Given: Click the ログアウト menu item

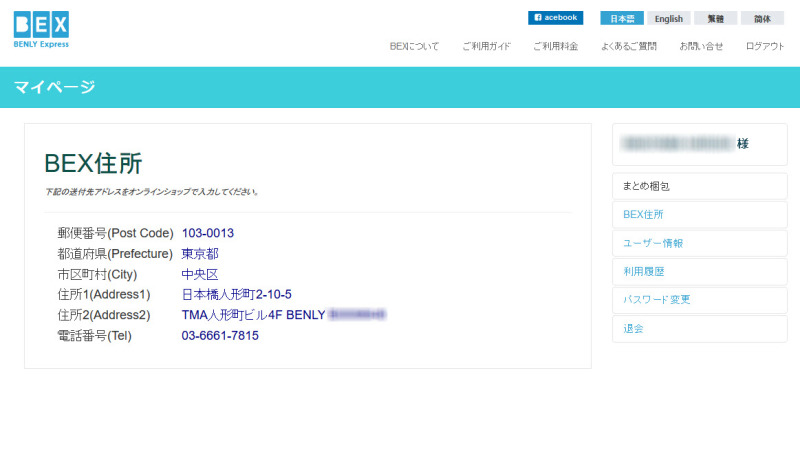Looking at the screenshot, I should pyautogui.click(x=765, y=46).
